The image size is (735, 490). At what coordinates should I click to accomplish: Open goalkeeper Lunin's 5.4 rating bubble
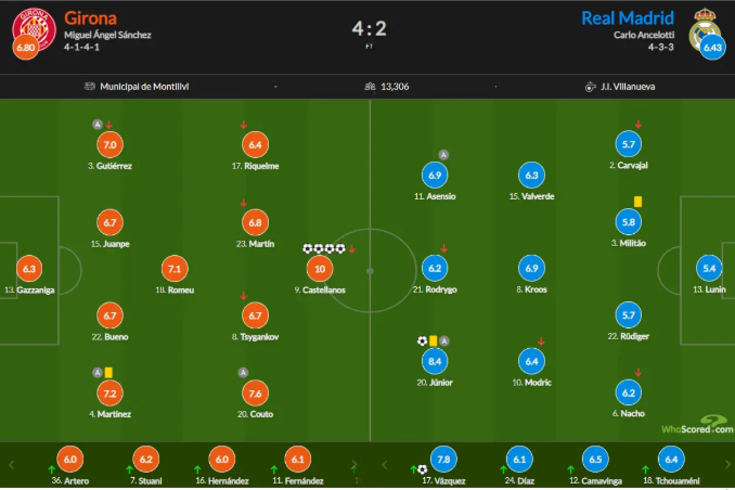[x=709, y=268]
